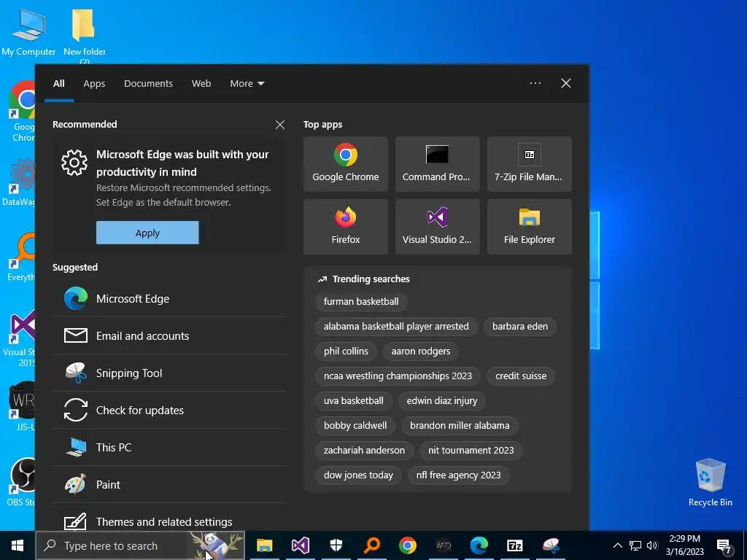Switch to the All search tab
Image resolution: width=747 pixels, height=560 pixels.
[59, 83]
